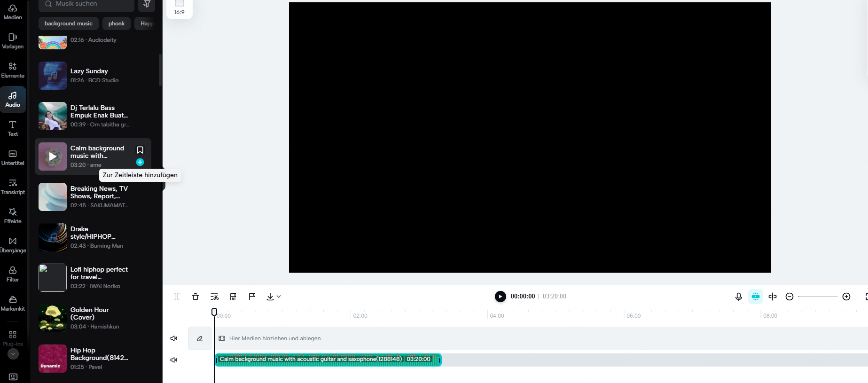Mute the audio track speaker icon

(174, 360)
